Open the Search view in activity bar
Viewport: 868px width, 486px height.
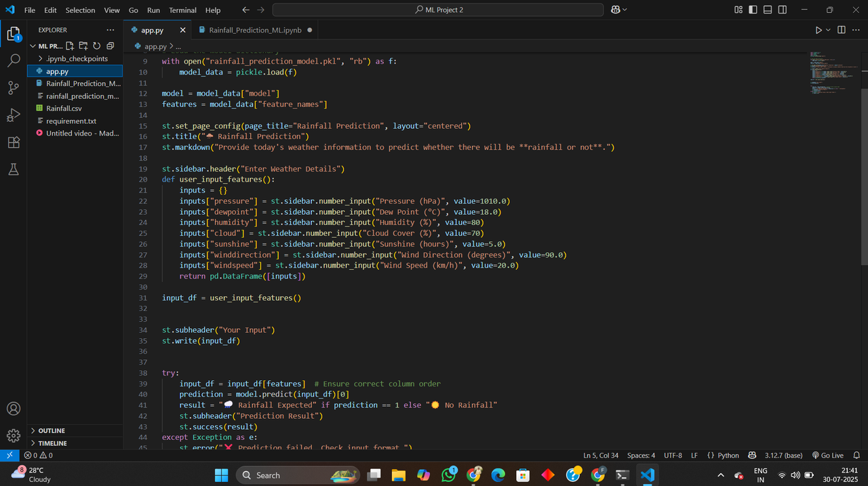point(14,60)
